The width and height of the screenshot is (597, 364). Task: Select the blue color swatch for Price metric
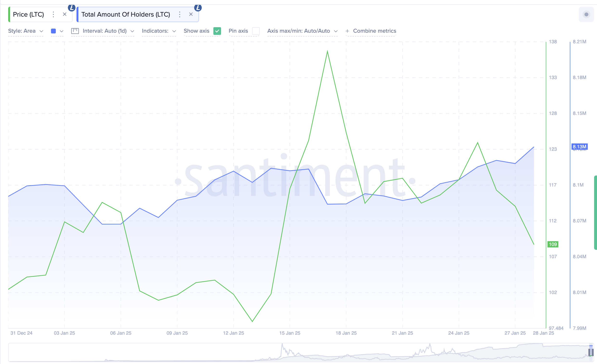click(x=53, y=31)
